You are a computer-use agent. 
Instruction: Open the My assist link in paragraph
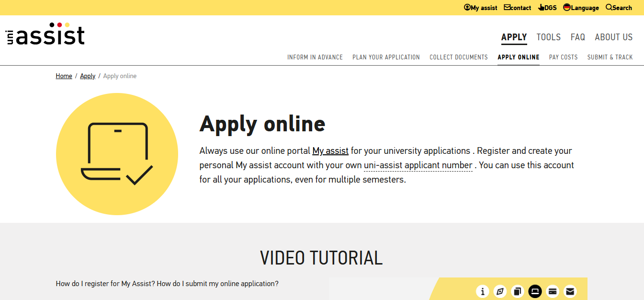coord(330,151)
